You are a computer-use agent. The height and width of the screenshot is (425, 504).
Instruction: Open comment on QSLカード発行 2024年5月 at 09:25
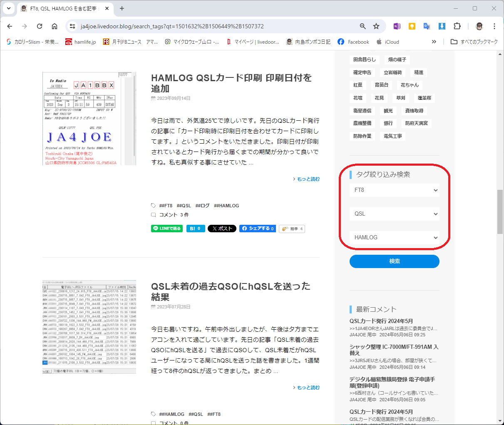381,321
